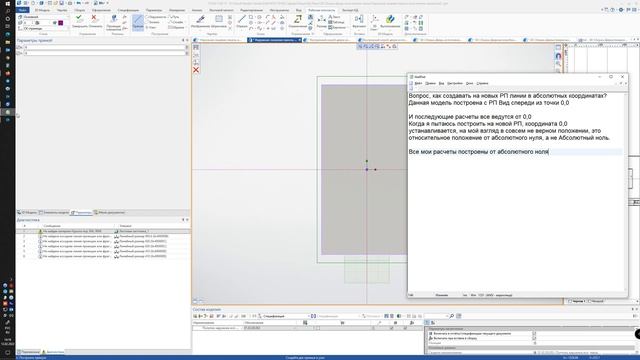
Task: Open the Файл ribbon tab
Action: 23,10
